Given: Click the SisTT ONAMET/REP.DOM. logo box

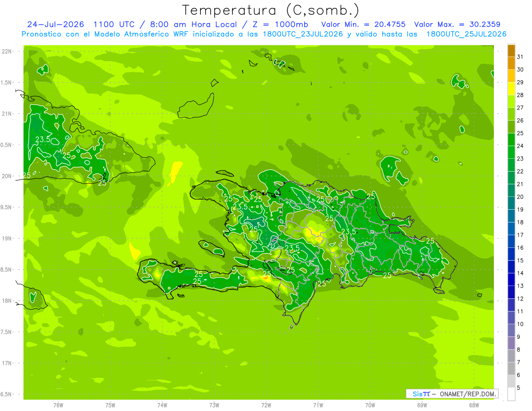Looking at the screenshot, I should coord(452,394).
